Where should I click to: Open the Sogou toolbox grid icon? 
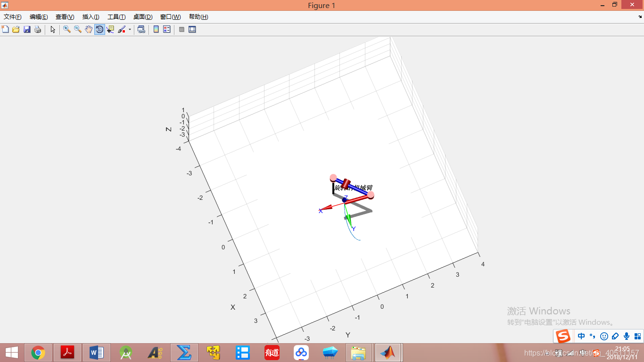tap(637, 337)
